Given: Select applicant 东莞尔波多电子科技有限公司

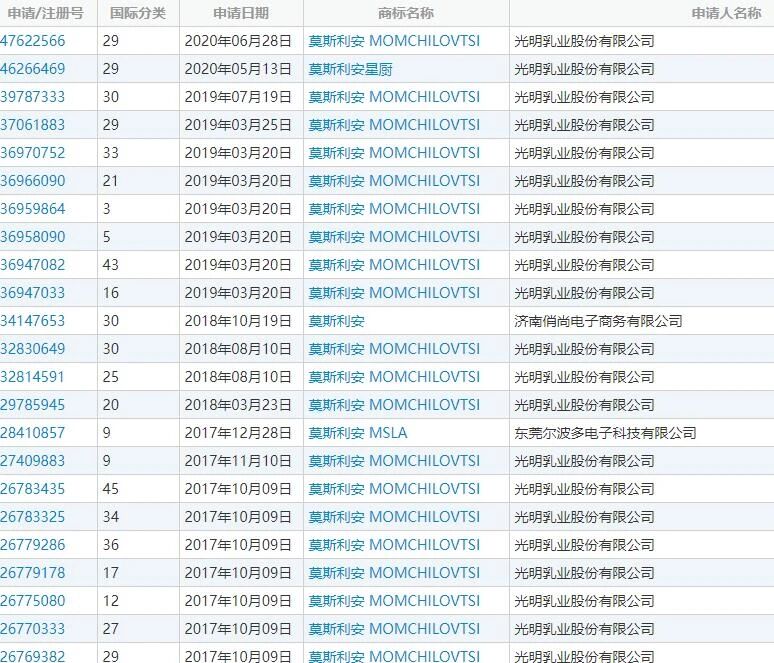Looking at the screenshot, I should [605, 433].
